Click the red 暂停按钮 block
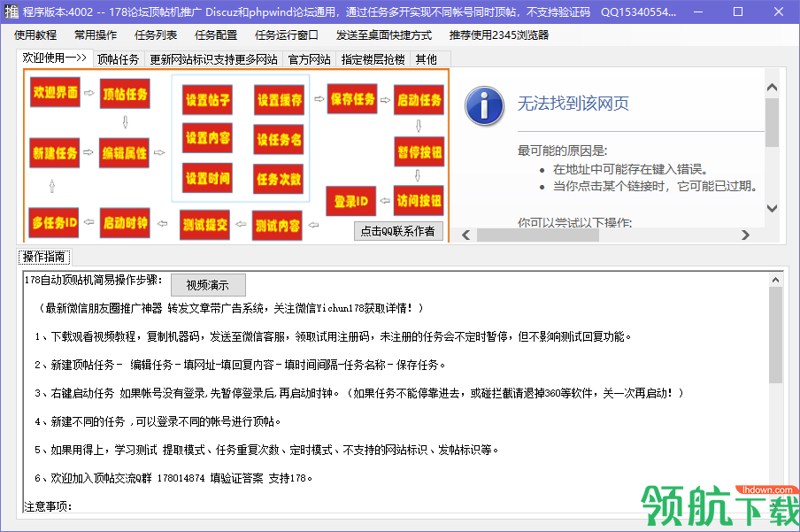 pyautogui.click(x=419, y=152)
